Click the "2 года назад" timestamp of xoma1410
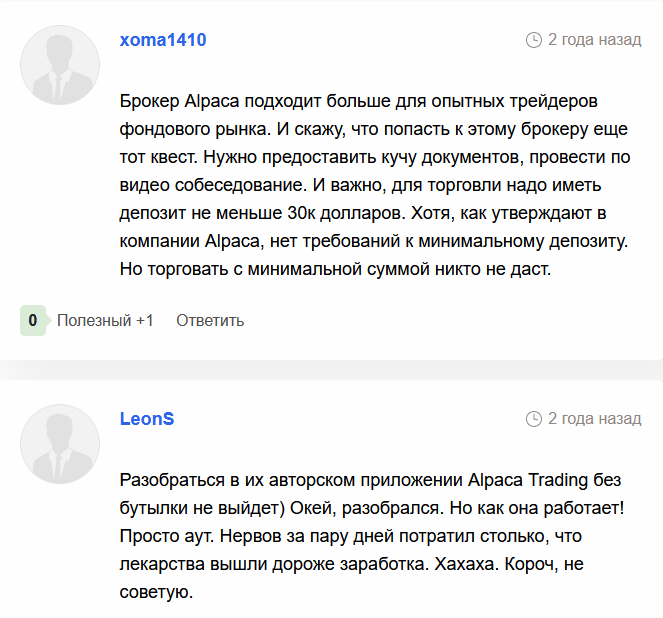 point(594,40)
